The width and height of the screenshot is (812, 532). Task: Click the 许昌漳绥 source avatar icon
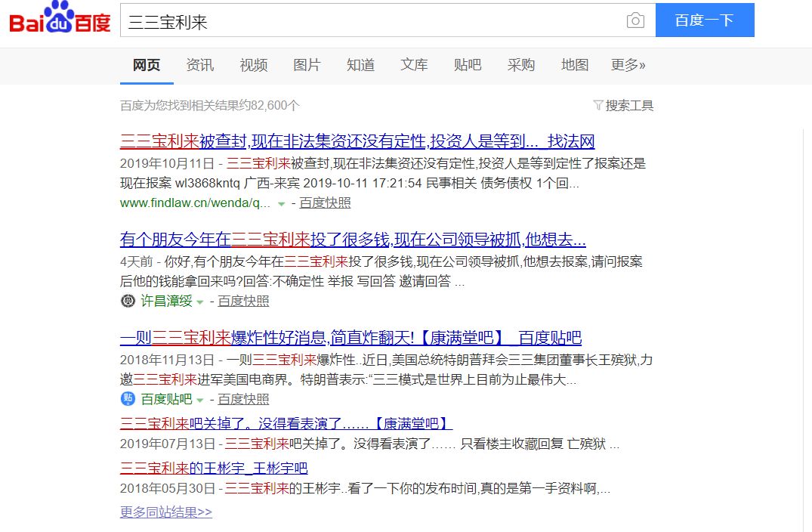(127, 301)
